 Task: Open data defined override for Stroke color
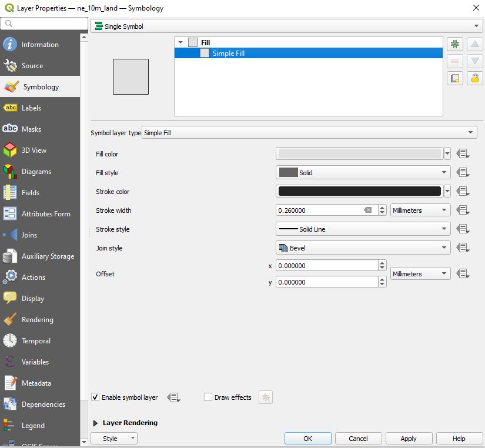pos(463,191)
